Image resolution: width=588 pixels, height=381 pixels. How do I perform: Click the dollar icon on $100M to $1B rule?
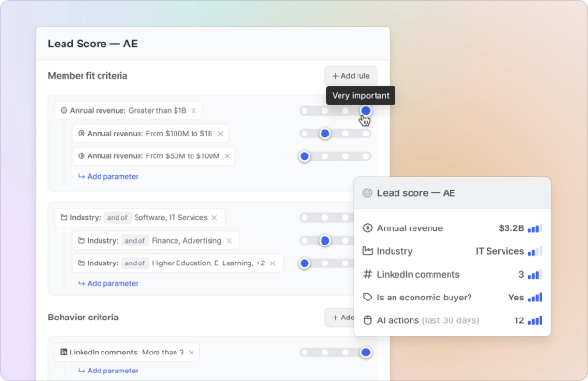pyautogui.click(x=81, y=134)
